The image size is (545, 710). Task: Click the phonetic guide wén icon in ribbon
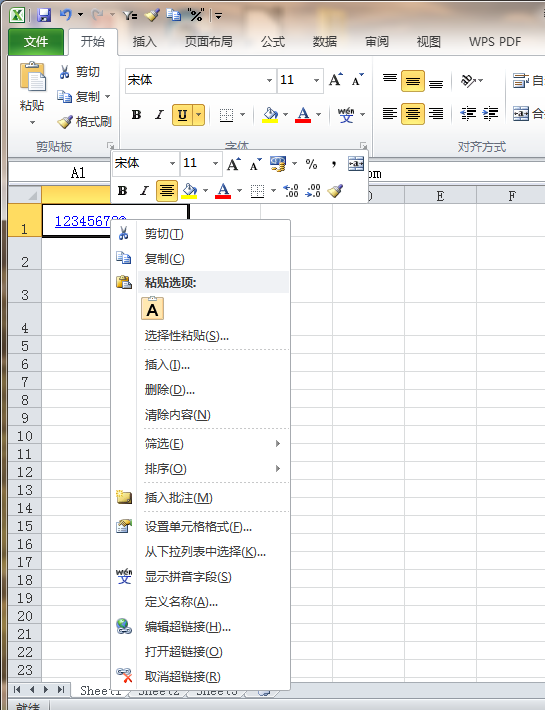point(346,115)
